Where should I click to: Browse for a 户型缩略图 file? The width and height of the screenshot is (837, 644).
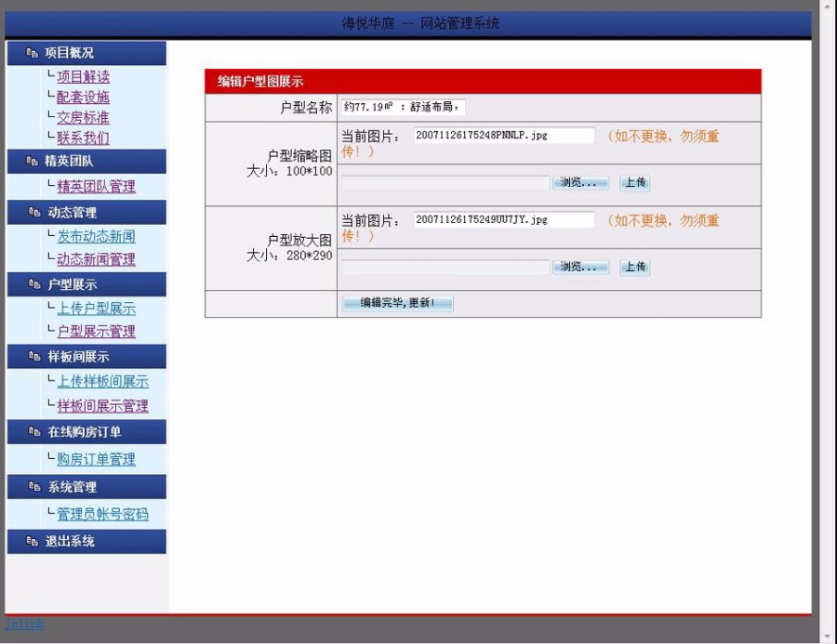(580, 183)
